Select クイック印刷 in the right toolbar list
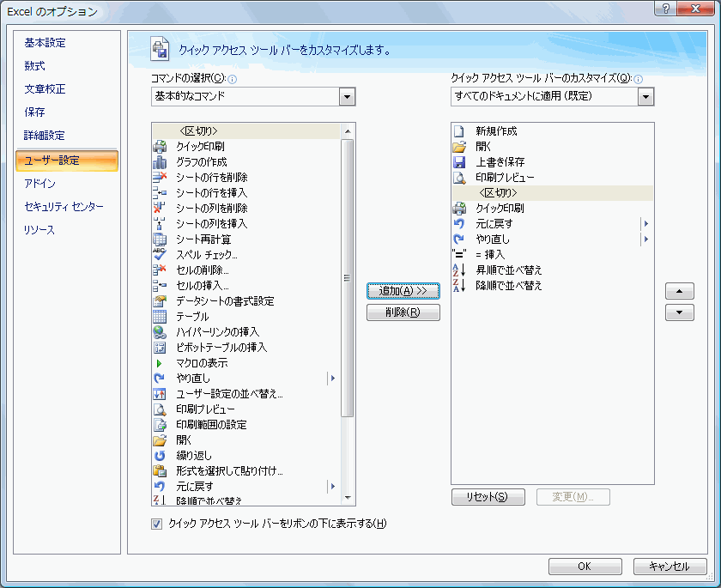 [552, 209]
